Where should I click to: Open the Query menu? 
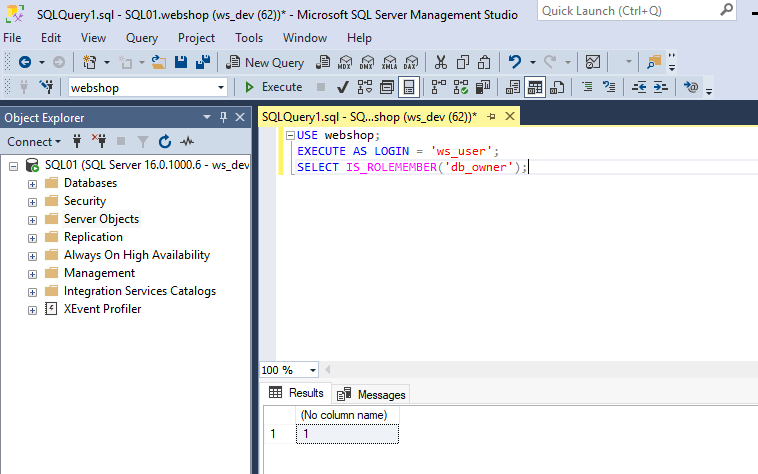pyautogui.click(x=142, y=38)
